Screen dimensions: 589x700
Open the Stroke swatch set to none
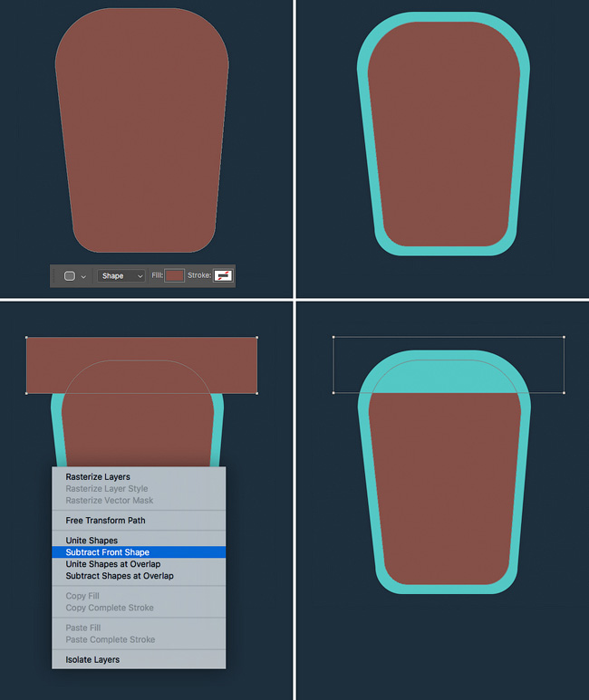(223, 275)
